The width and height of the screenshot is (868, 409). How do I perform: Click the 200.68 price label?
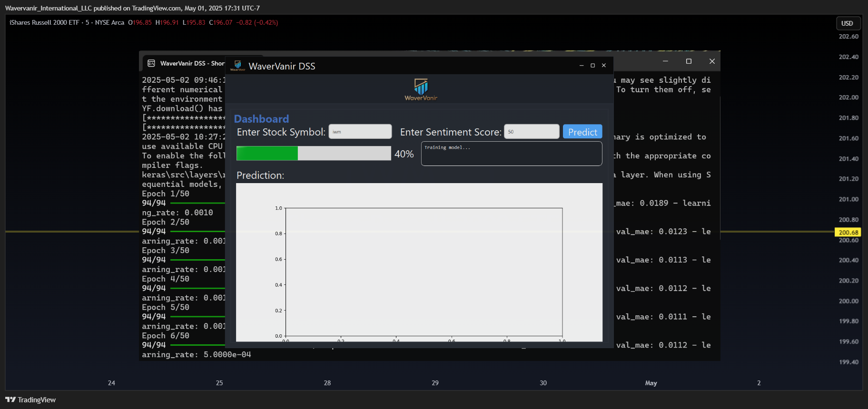tap(848, 232)
